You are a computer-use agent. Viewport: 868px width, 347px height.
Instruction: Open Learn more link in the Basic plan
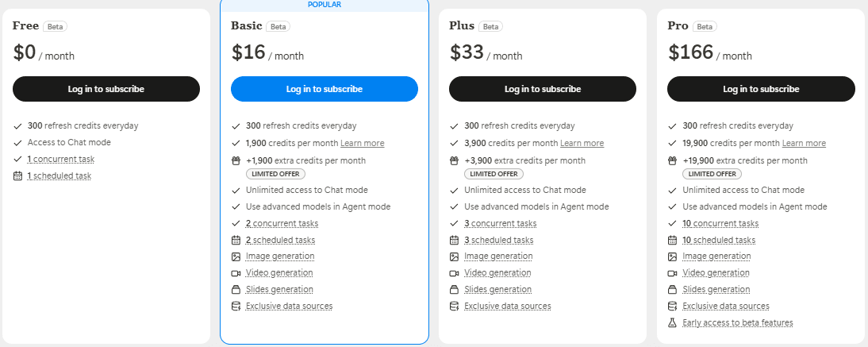[x=362, y=144]
